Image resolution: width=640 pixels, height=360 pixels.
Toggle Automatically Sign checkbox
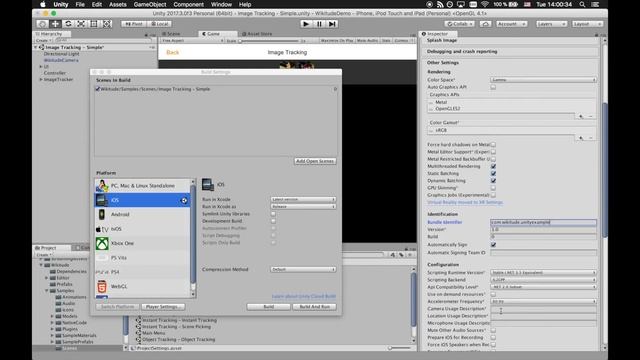pyautogui.click(x=493, y=244)
